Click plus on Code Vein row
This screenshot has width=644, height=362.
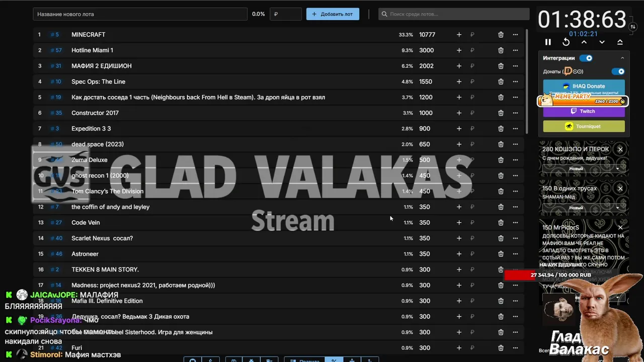point(459,222)
